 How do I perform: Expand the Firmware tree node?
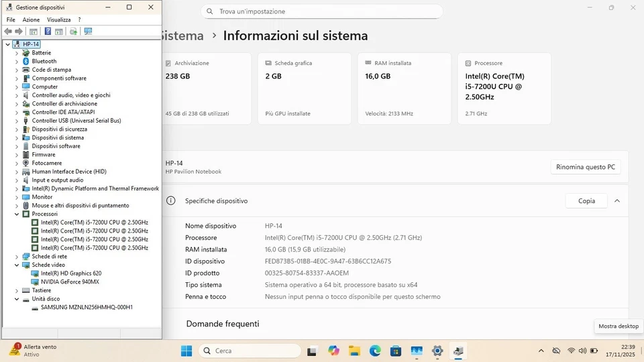(17, 155)
